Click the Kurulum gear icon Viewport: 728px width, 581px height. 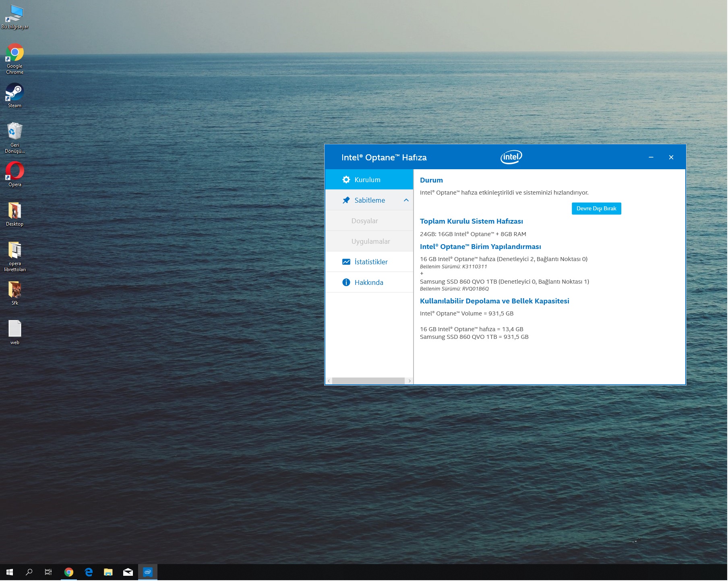pos(346,180)
